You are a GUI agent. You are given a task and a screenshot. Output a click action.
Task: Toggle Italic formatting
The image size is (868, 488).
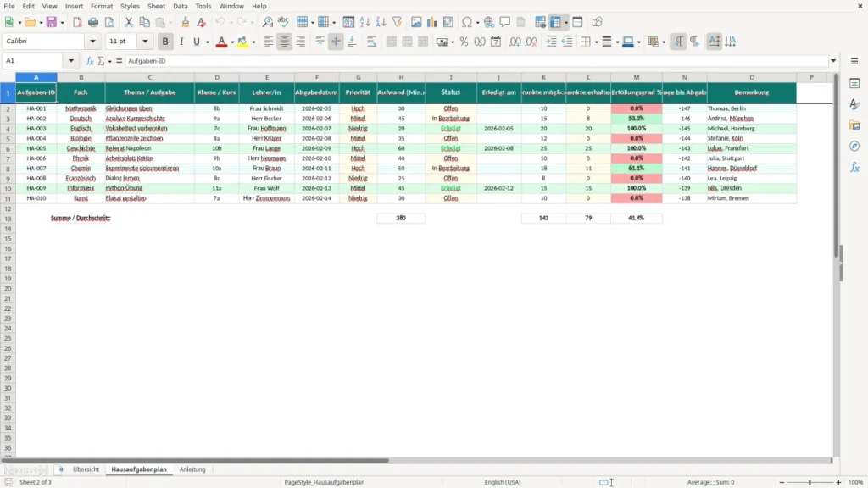[x=181, y=42]
